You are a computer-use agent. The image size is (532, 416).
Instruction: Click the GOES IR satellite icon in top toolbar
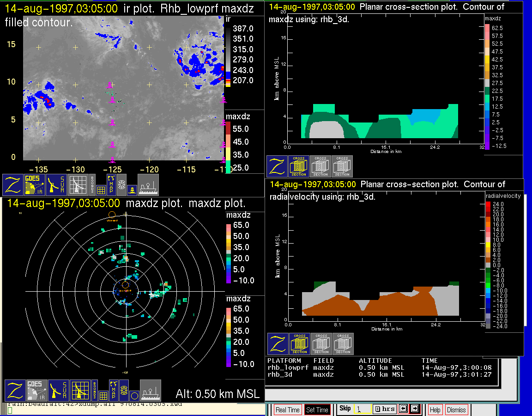tap(35, 185)
